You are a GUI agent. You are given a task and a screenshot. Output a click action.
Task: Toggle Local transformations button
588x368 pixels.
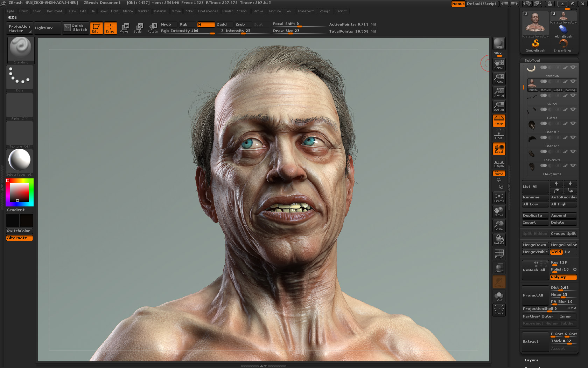coord(499,149)
